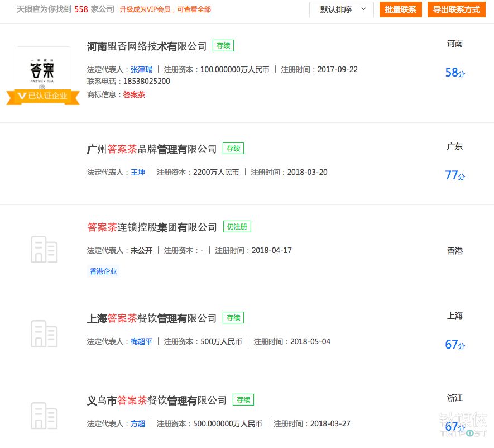
Task: Open legal representative 方超 profile
Action: point(138,424)
